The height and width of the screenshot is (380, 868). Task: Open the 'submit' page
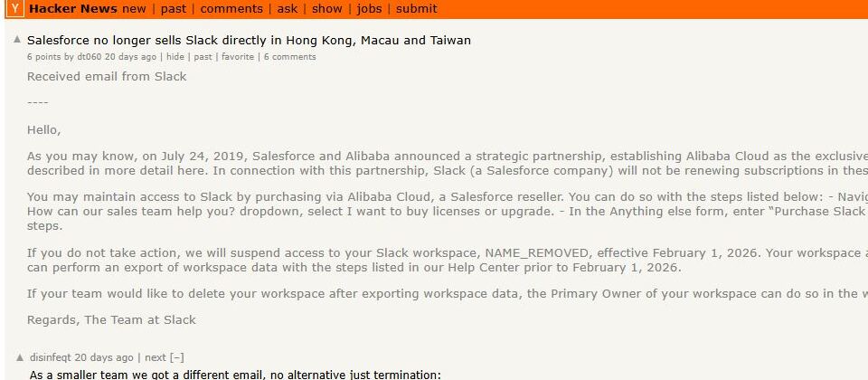pyautogui.click(x=416, y=9)
